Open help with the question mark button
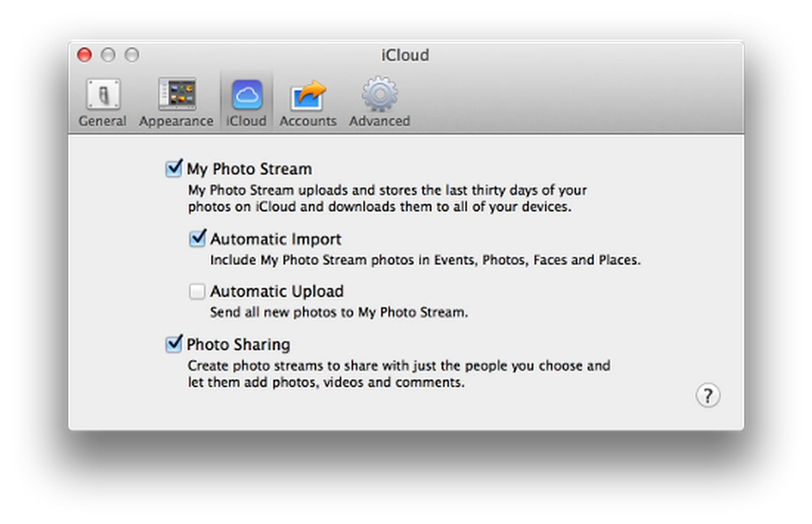This screenshot has height=524, width=812. (708, 395)
